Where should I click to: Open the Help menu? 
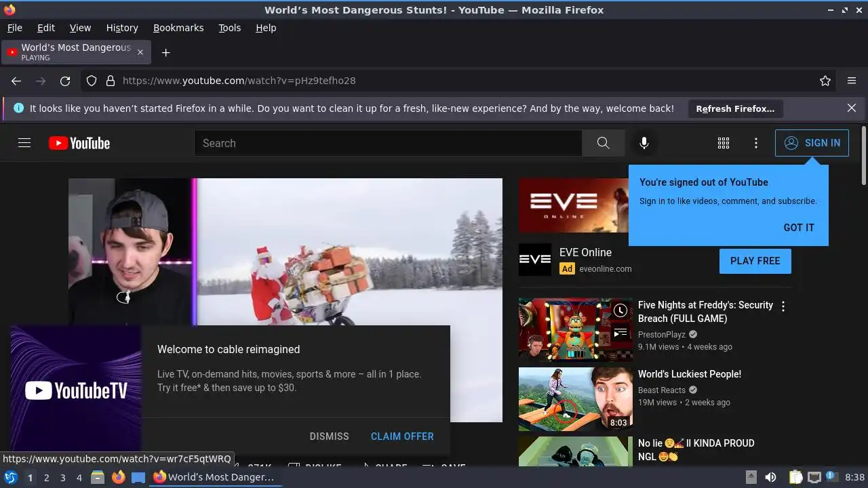click(x=266, y=28)
